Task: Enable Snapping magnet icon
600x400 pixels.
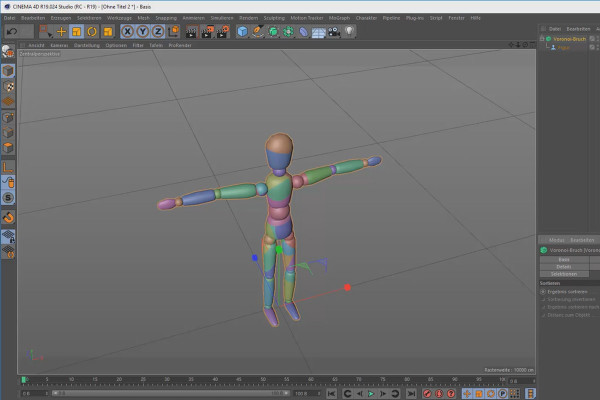Action: pos(8,217)
